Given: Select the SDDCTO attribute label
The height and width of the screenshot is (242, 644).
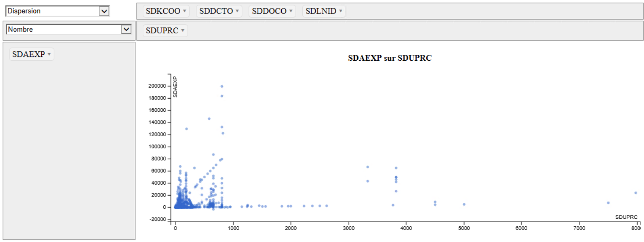Looking at the screenshot, I should point(216,11).
